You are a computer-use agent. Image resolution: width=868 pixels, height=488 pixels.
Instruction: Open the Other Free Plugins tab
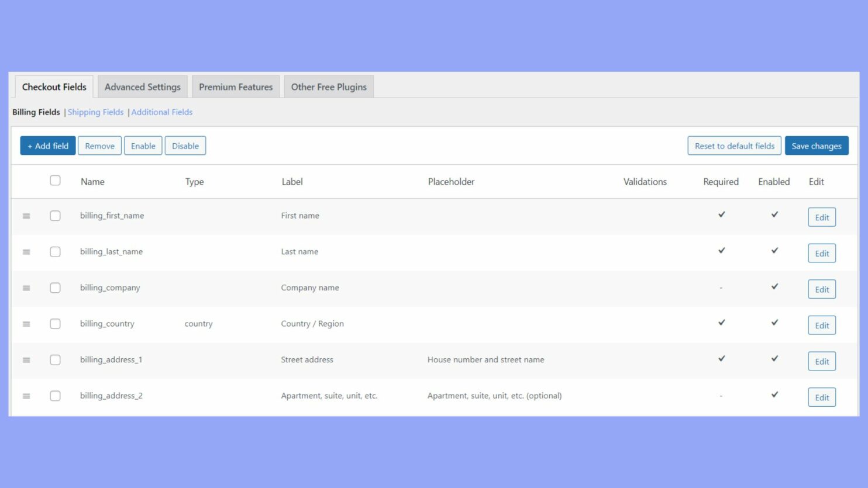pyautogui.click(x=328, y=86)
